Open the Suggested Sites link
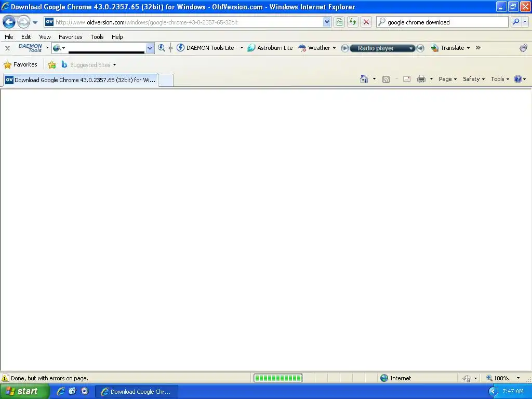Viewport: 532px width, 399px height. click(88, 64)
